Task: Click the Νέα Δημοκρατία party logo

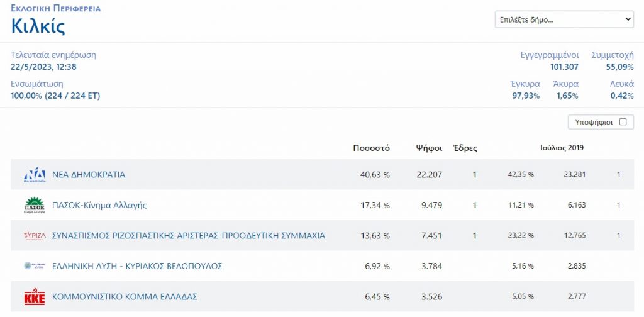Action: [x=35, y=175]
